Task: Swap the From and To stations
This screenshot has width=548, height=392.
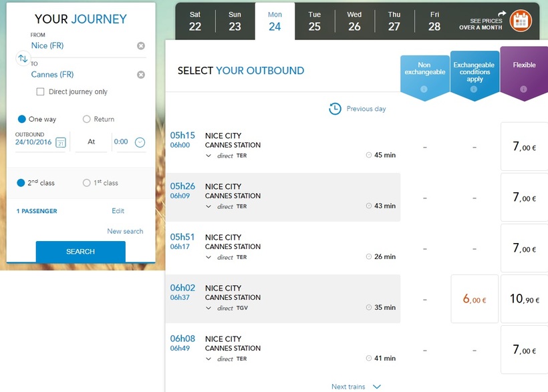Action: pyautogui.click(x=23, y=59)
